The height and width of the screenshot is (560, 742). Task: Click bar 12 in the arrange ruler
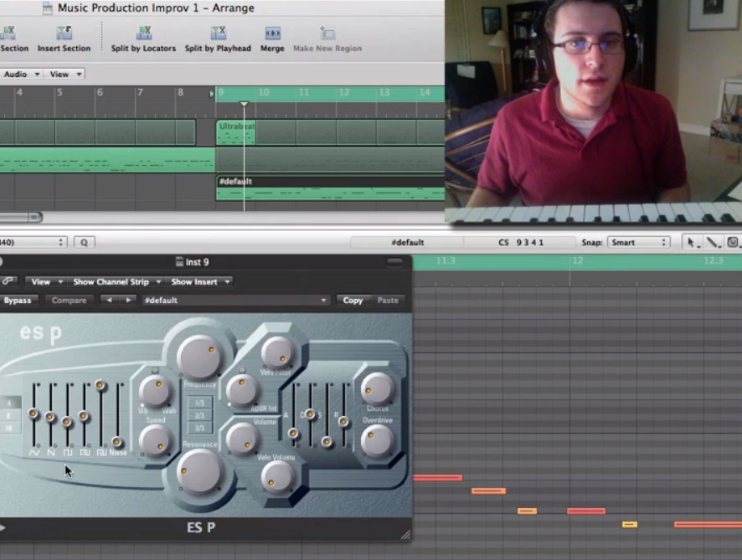[x=344, y=92]
